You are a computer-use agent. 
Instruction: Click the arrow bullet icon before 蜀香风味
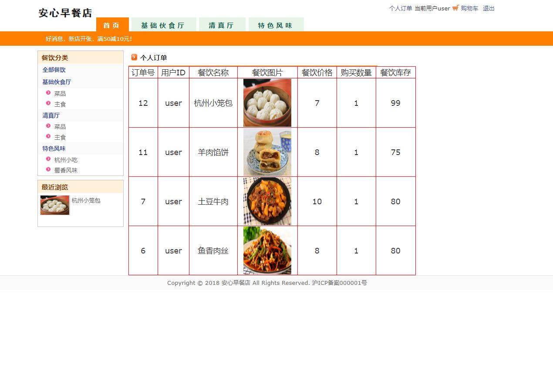48,170
